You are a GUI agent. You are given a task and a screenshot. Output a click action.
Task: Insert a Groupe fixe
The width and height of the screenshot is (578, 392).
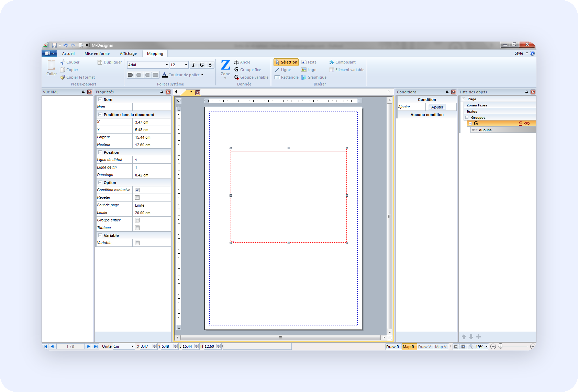coord(247,70)
